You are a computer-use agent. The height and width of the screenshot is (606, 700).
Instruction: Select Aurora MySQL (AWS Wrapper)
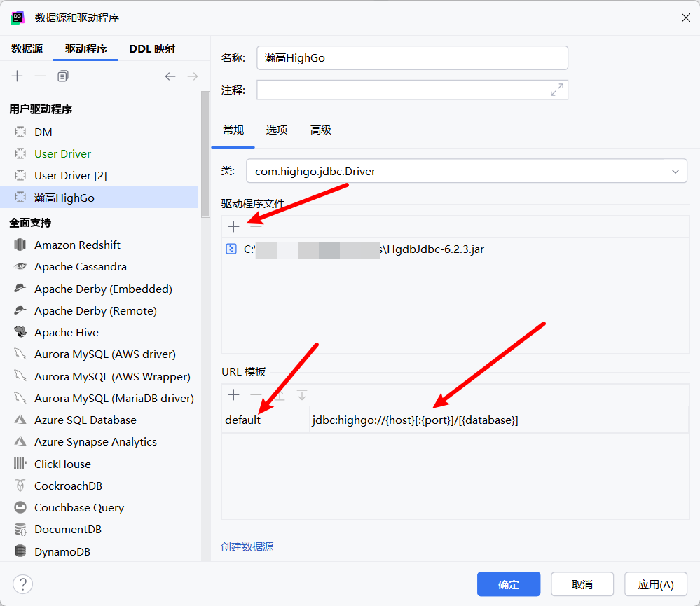point(99,376)
